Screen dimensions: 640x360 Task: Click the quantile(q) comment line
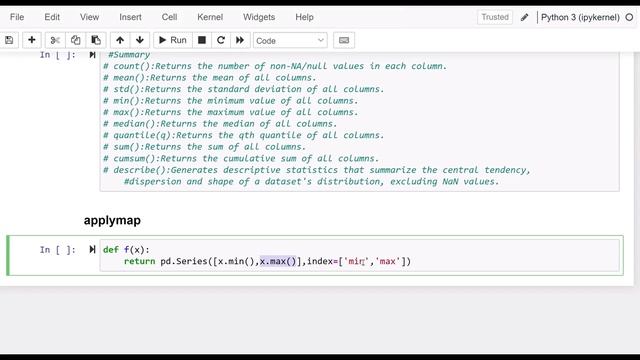pos(244,135)
